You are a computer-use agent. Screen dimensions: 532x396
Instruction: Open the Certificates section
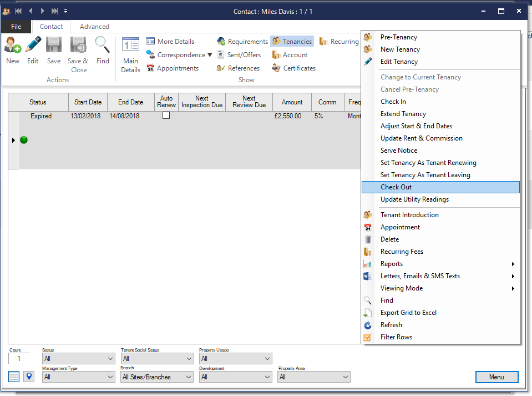(293, 68)
